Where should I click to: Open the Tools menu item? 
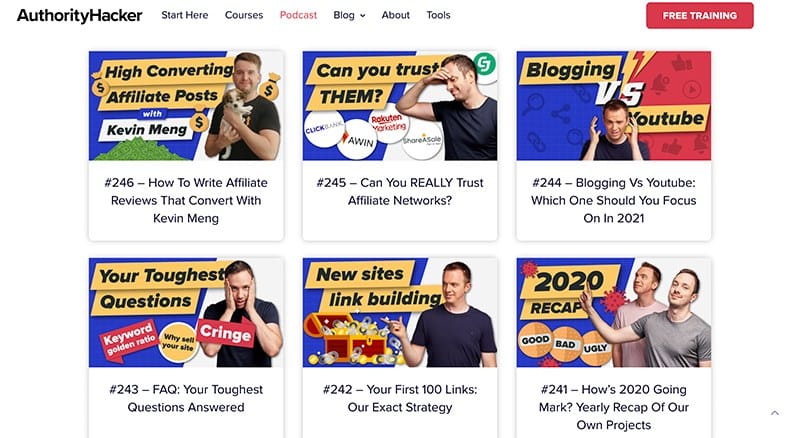coord(438,15)
